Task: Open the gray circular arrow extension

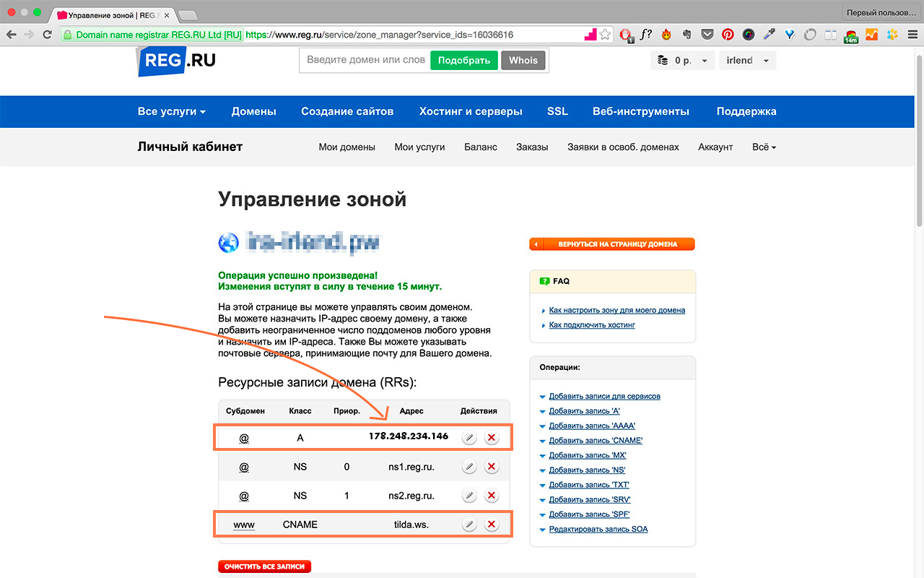Action: [x=810, y=34]
